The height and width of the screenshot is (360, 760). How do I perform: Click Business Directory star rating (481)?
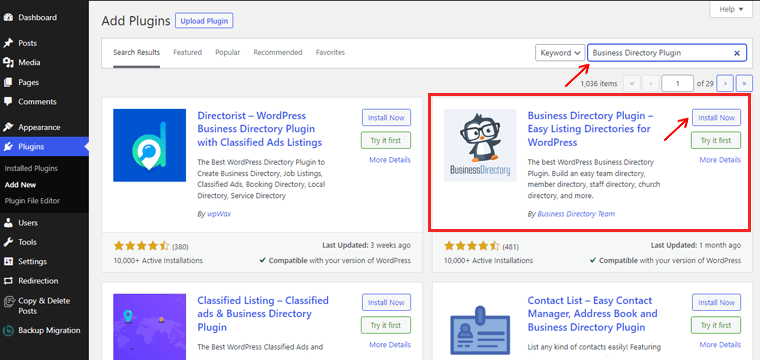pos(472,246)
